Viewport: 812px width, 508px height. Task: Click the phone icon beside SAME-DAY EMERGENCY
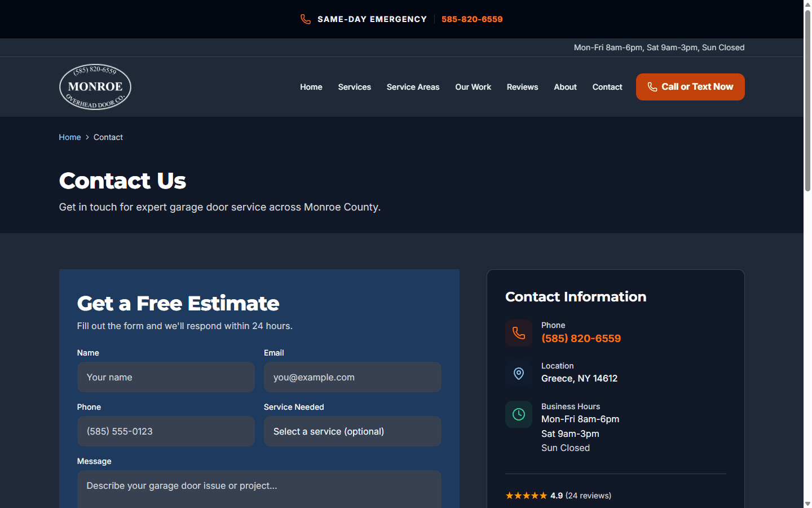pyautogui.click(x=306, y=19)
